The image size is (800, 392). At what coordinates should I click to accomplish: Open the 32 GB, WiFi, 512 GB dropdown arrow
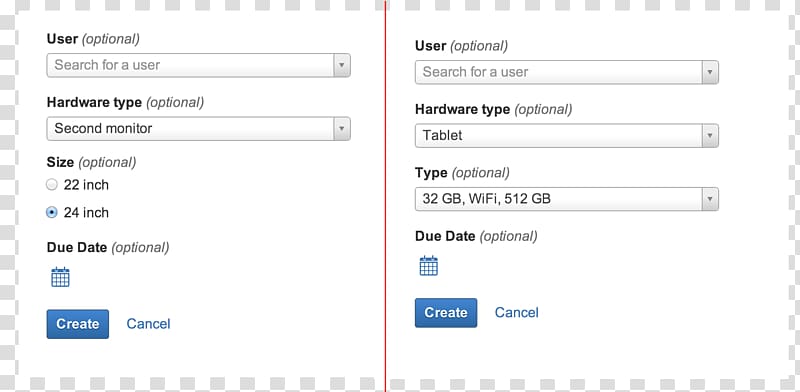[710, 199]
